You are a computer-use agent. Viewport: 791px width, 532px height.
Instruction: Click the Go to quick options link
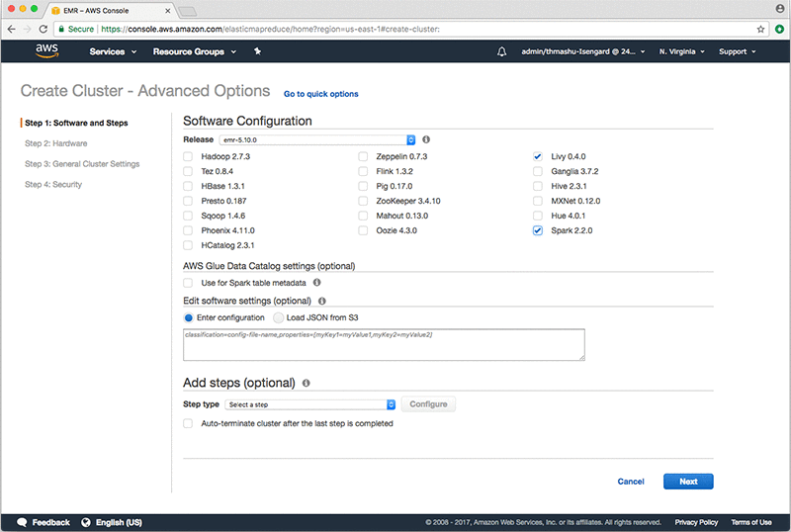pos(320,94)
